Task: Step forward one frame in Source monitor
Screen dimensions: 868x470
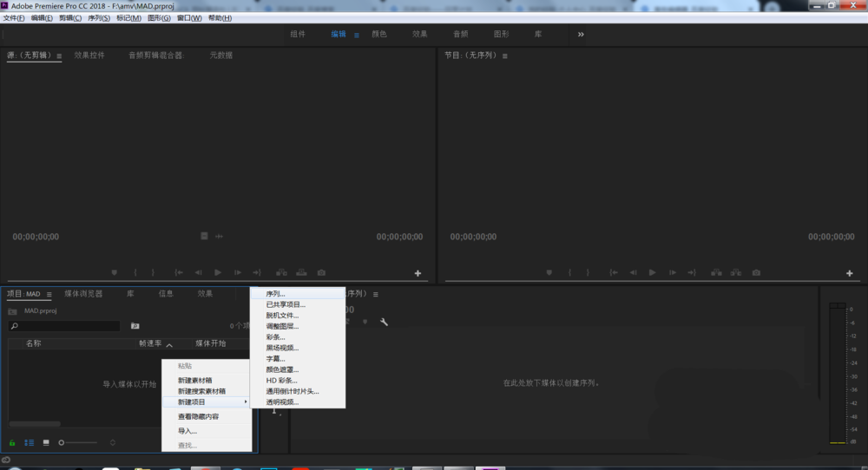Action: point(238,272)
